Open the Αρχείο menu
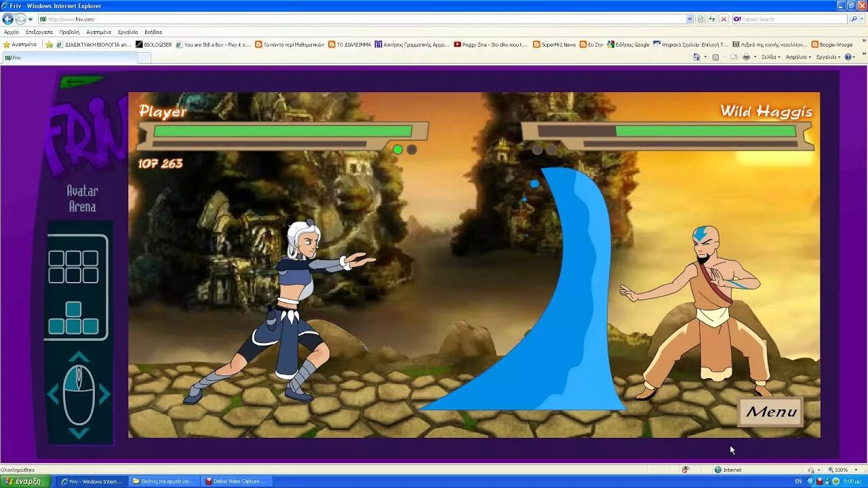 12,32
